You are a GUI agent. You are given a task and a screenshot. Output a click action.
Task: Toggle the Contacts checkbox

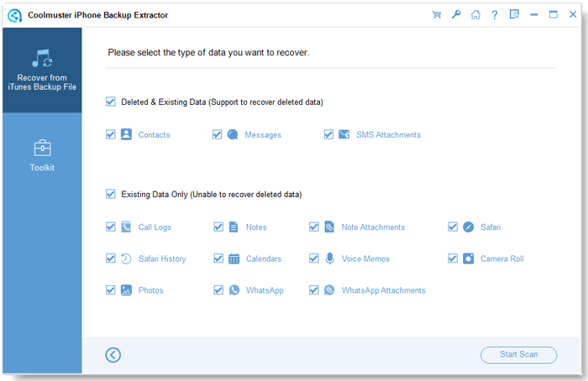coord(111,134)
